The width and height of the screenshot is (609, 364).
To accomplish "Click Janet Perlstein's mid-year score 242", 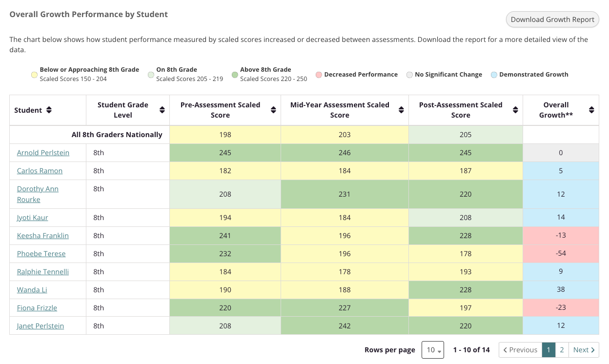I will (345, 326).
